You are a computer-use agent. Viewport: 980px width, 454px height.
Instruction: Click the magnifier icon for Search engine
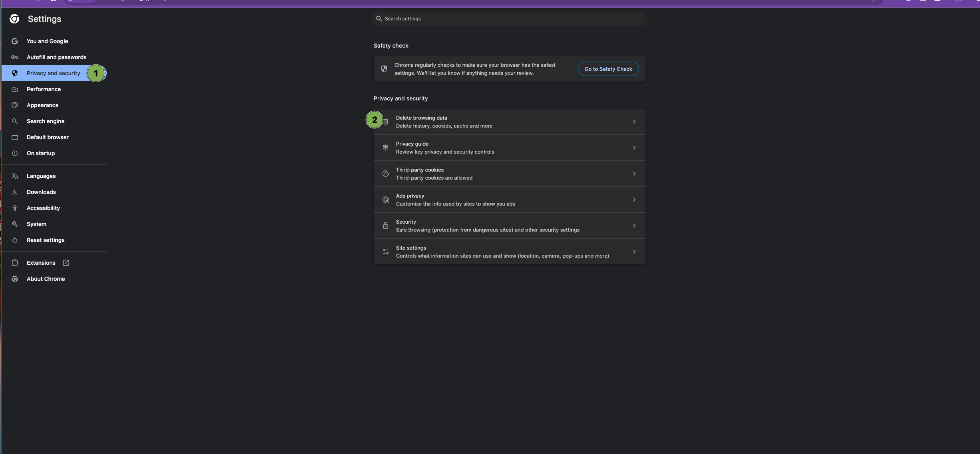tap(15, 121)
